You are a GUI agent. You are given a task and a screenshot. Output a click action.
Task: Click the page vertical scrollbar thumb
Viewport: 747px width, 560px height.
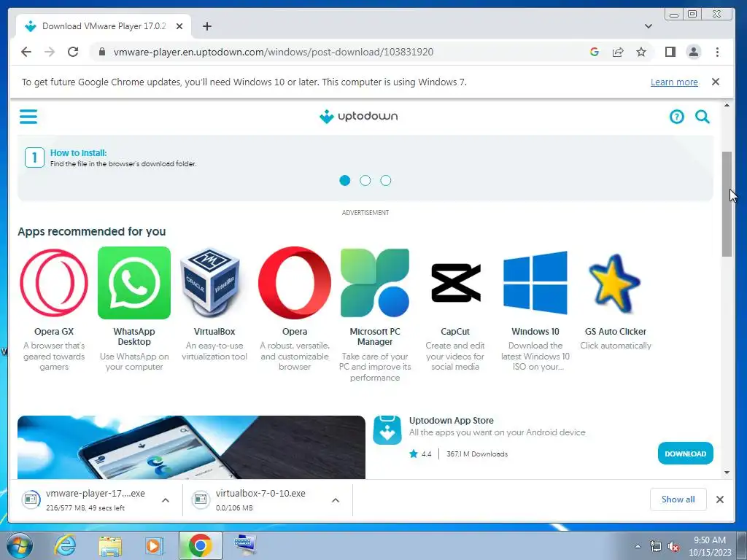click(x=727, y=204)
